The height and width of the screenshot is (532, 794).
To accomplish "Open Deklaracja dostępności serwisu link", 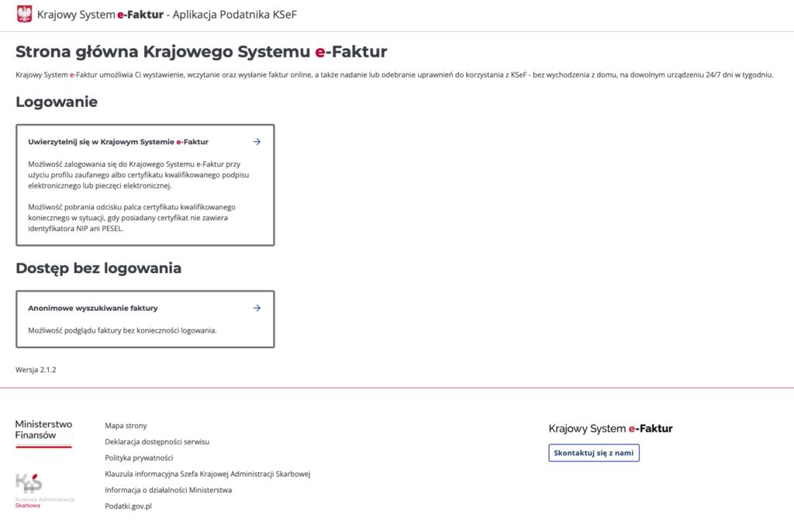I will point(157,442).
